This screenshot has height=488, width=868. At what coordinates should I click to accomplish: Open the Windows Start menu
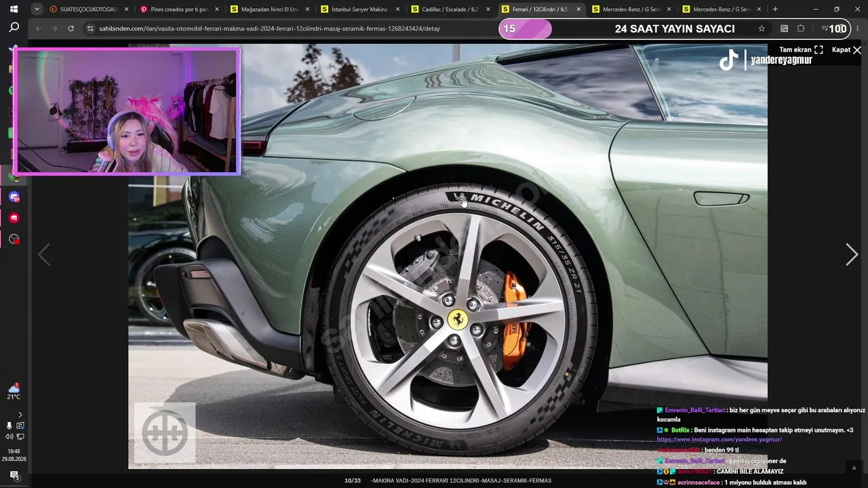14,9
